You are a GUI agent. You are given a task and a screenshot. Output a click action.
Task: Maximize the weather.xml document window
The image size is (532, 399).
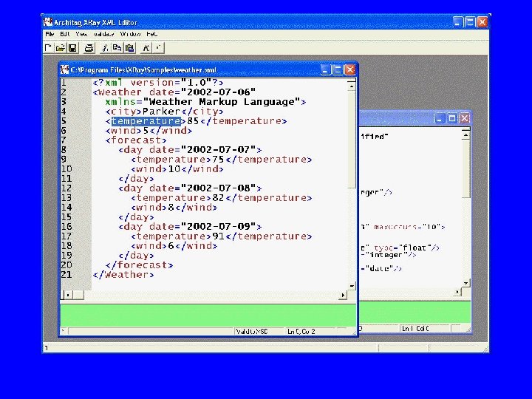(x=338, y=70)
